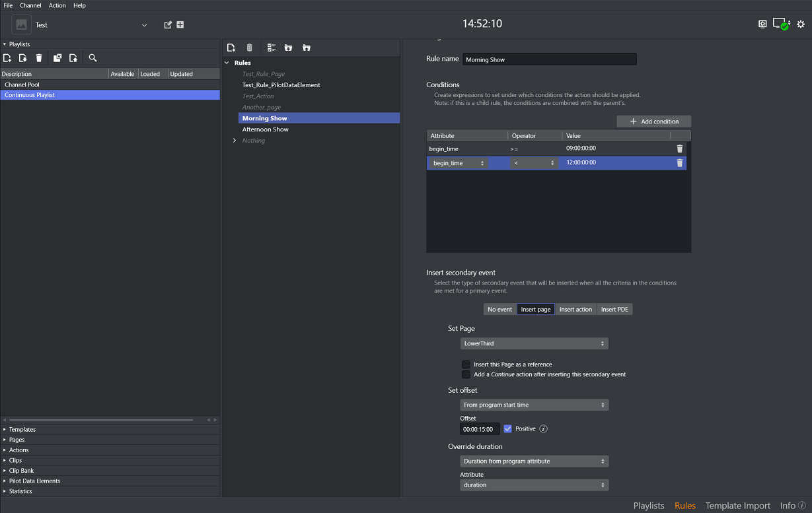
Task: Click the offset info icon next to Positive
Action: pyautogui.click(x=543, y=428)
